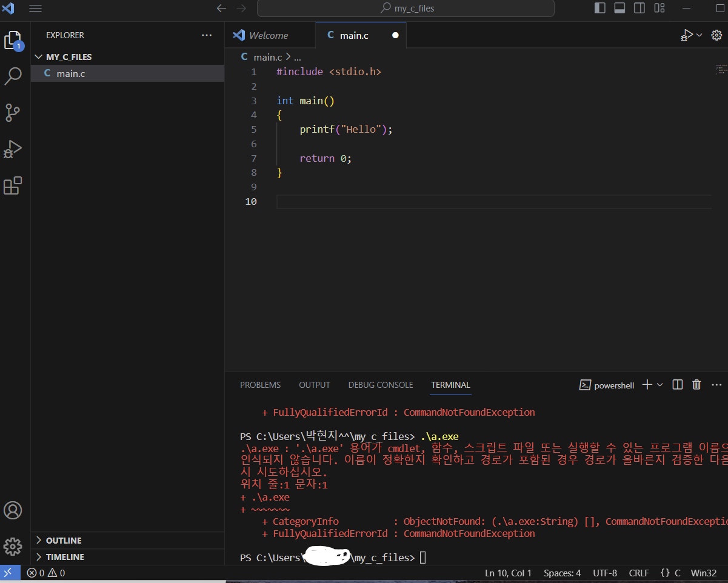This screenshot has width=728, height=583.
Task: Open the Search view in activity bar
Action: [13, 76]
